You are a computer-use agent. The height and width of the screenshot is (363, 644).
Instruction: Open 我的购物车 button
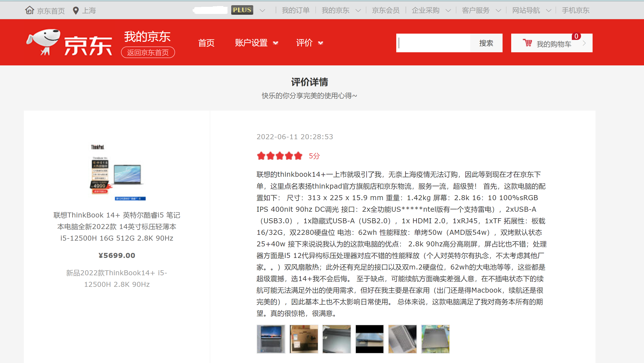552,43
